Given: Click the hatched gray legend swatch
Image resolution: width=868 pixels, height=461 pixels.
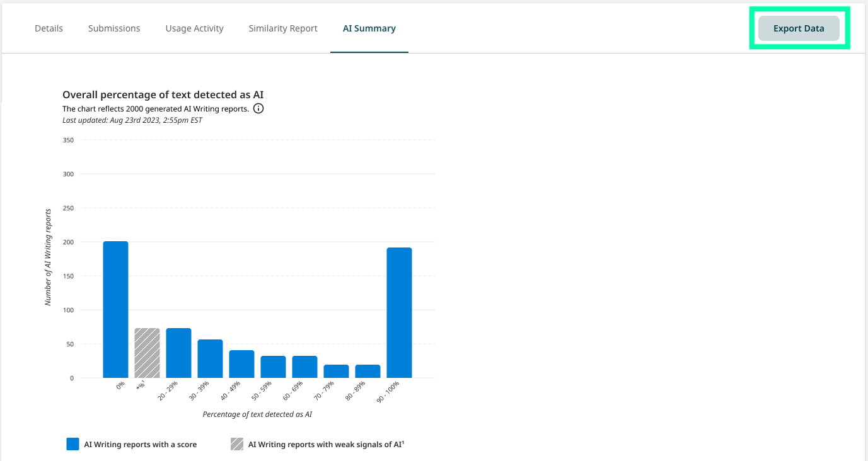Looking at the screenshot, I should (x=237, y=444).
